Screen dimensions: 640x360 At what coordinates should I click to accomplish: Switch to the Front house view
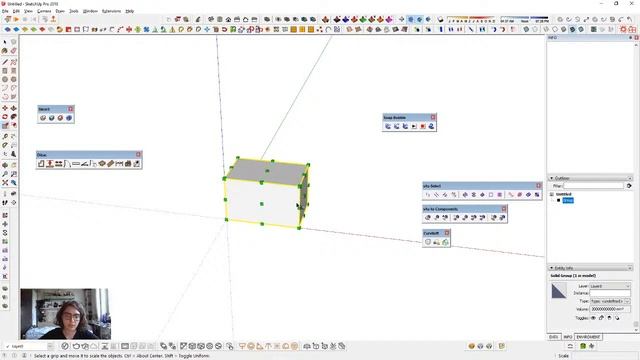(228, 19)
